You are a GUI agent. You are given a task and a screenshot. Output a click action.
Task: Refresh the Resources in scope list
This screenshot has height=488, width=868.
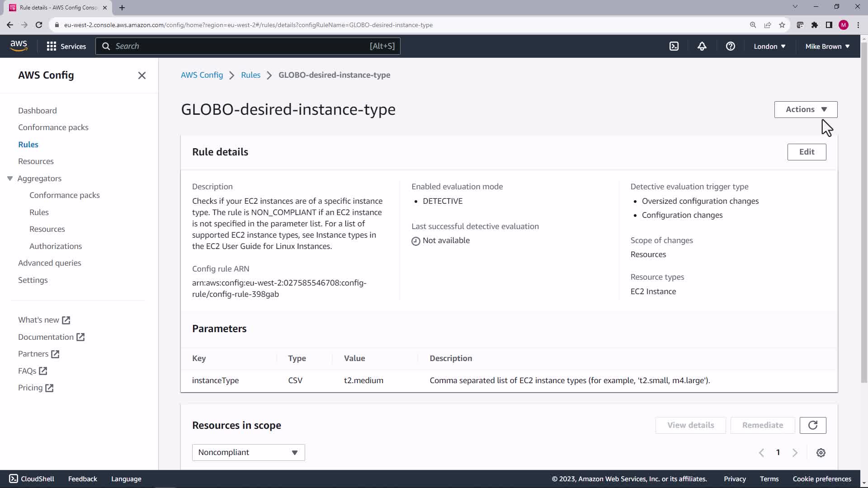coord(812,425)
